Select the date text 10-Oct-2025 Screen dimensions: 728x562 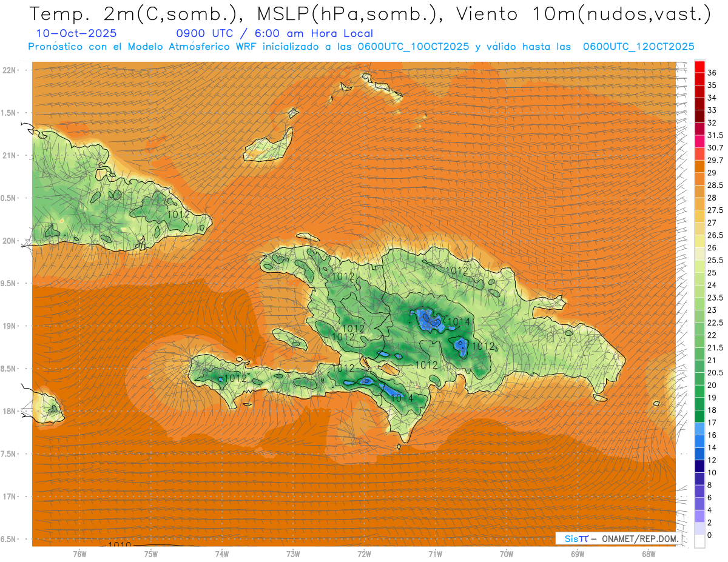click(76, 33)
